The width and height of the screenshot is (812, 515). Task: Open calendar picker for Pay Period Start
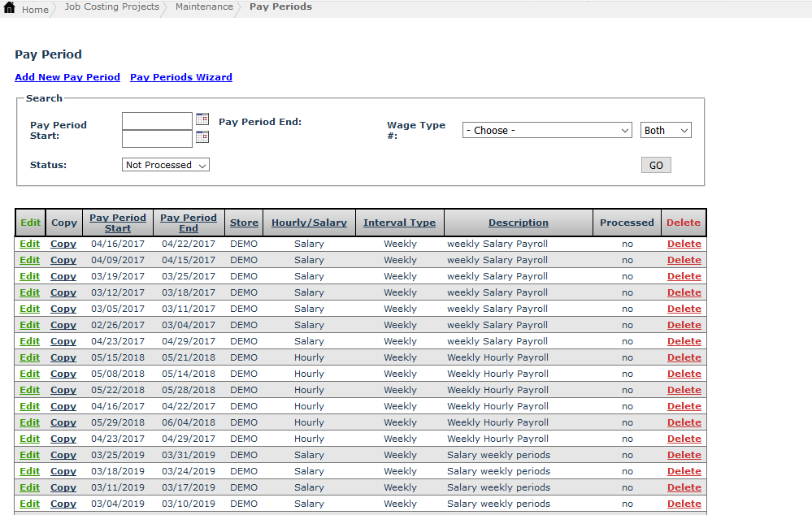pos(202,119)
